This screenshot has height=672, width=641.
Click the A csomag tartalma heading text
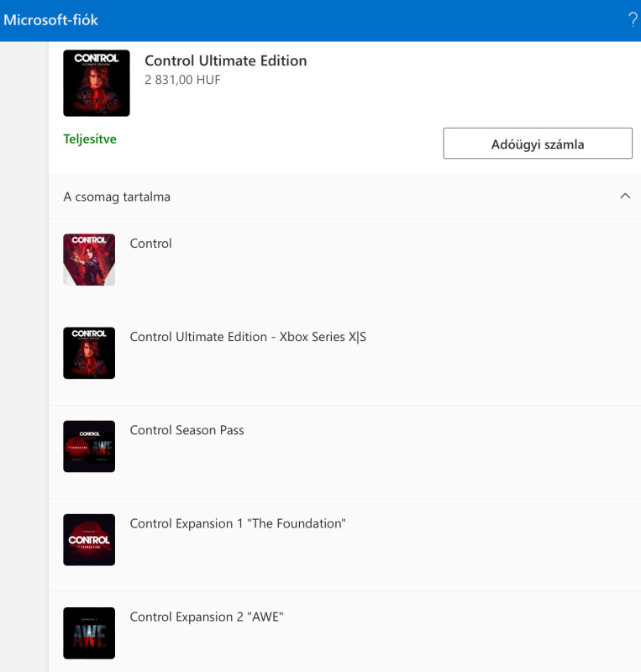point(117,197)
